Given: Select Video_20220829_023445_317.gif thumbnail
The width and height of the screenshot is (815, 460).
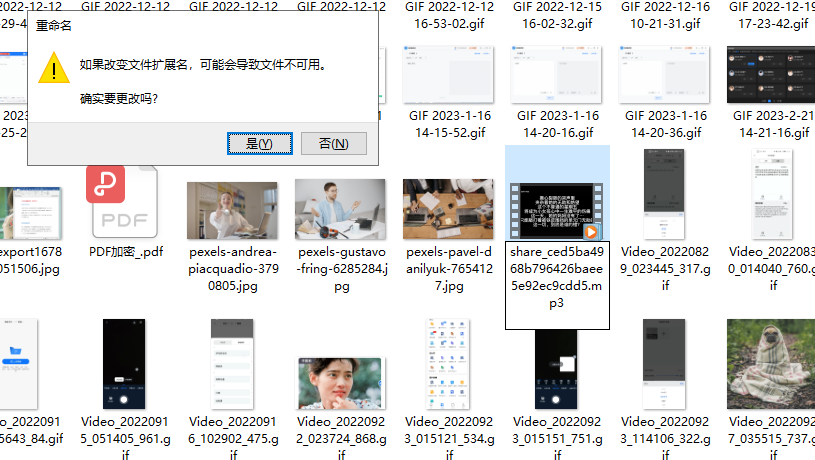Looking at the screenshot, I should [664, 194].
